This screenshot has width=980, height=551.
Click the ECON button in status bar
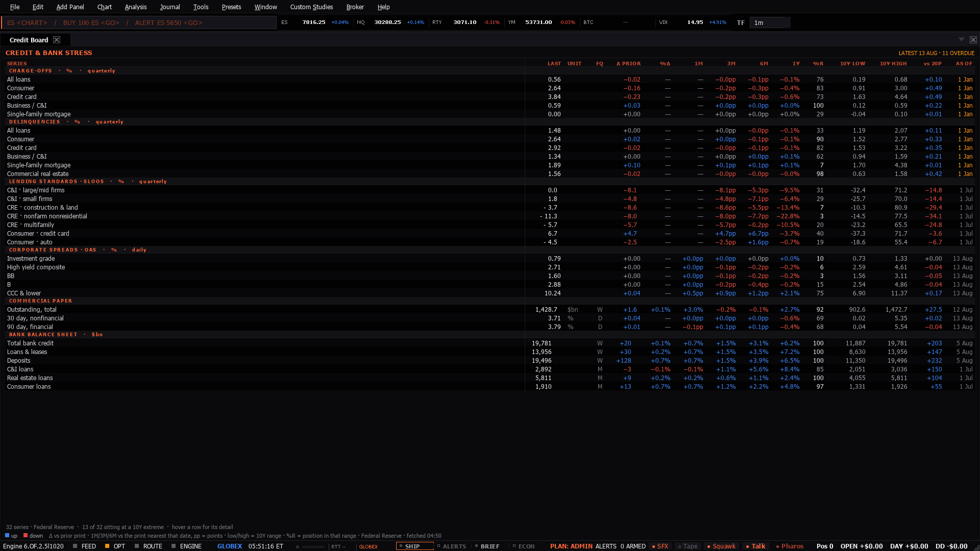click(524, 546)
